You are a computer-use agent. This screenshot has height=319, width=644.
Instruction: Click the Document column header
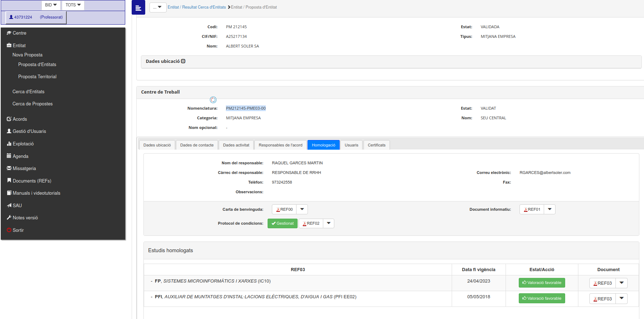click(608, 270)
